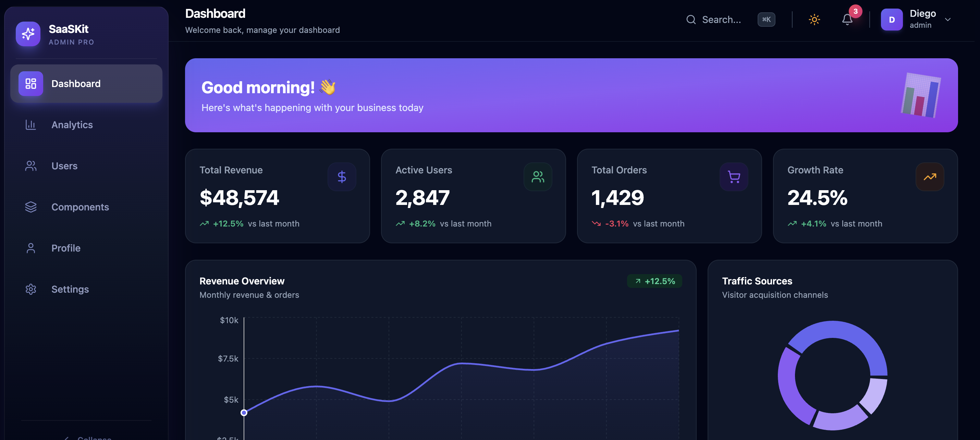Open the Total Revenue stat card value $48,574

click(239, 198)
